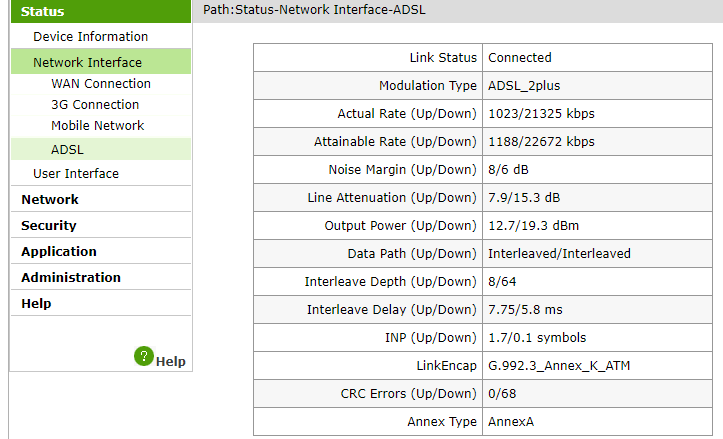Open the Administration menu section

71,278
